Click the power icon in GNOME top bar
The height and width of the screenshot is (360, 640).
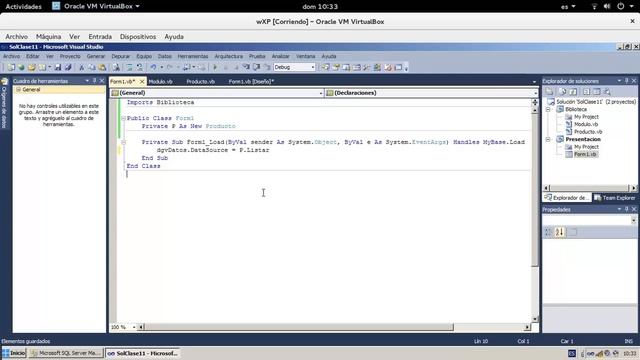(620, 6)
